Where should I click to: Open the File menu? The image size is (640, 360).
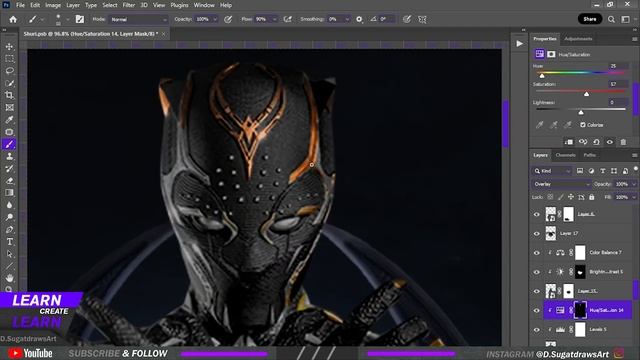point(20,5)
